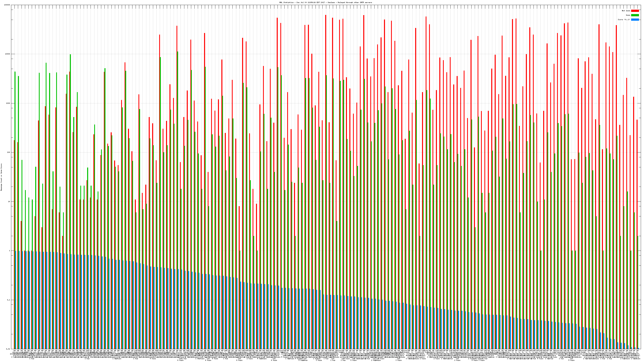Image resolution: width=644 pixels, height=362 pixels.
Task: Click the green Spam legend swatch
Action: (635, 15)
